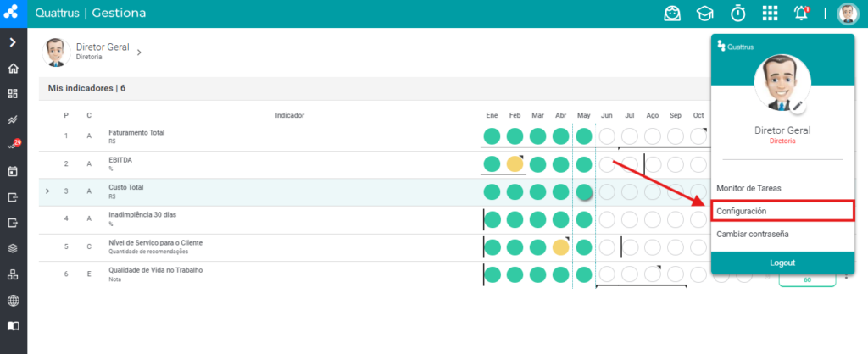Viewport: 868px width, 354px height.
Task: Open the Faturamento Total indicator name
Action: [136, 133]
